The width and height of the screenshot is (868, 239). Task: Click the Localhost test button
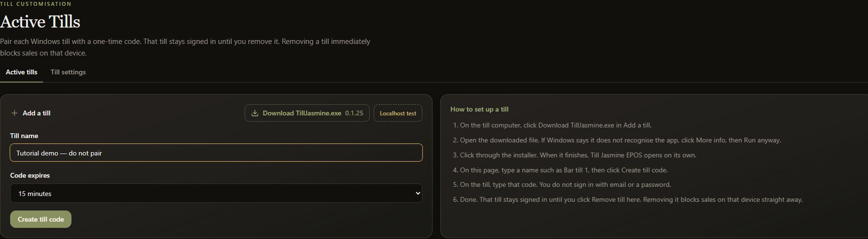[398, 113]
